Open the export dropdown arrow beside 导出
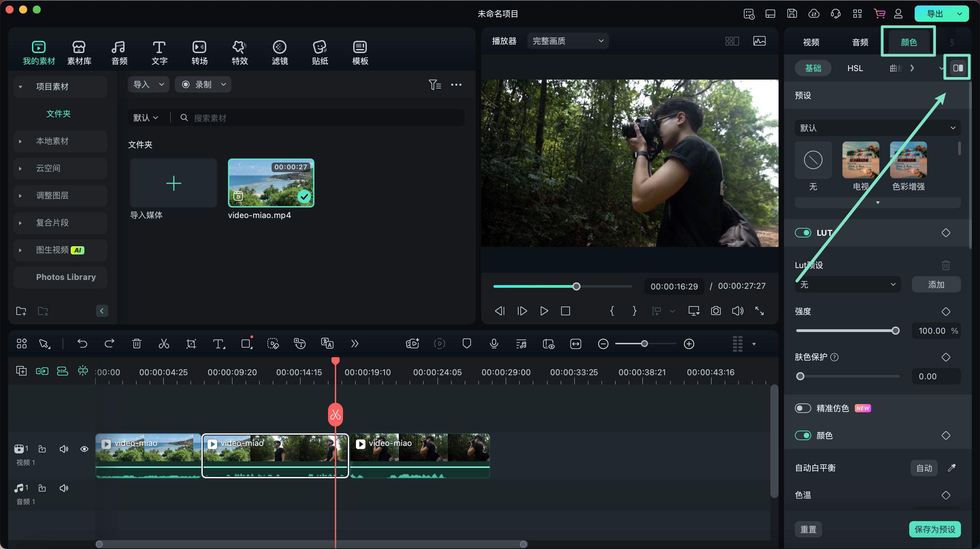 point(960,14)
